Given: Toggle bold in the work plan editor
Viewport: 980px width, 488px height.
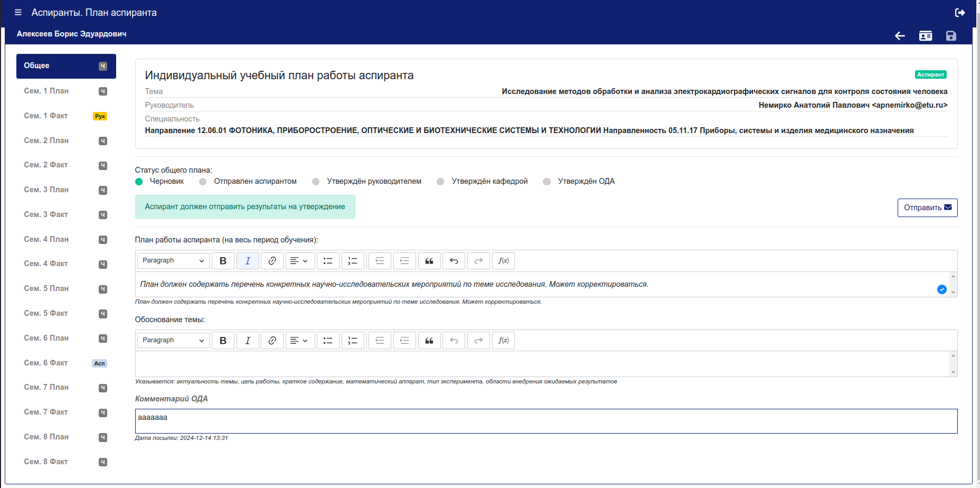Looking at the screenshot, I should 223,261.
